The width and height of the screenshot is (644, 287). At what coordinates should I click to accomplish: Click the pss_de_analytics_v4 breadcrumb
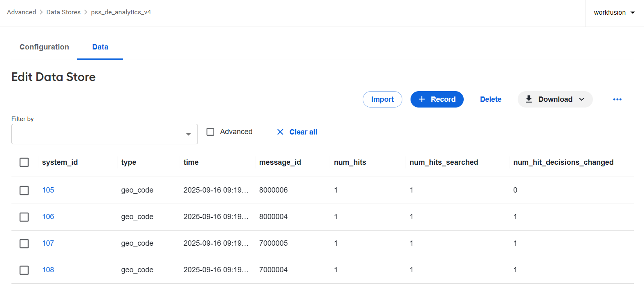click(121, 12)
